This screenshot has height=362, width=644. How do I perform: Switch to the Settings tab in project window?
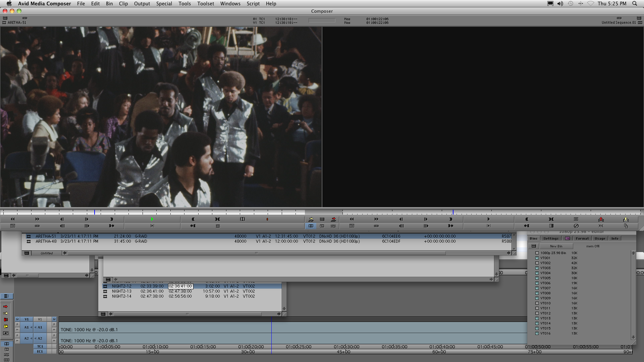[551, 238]
